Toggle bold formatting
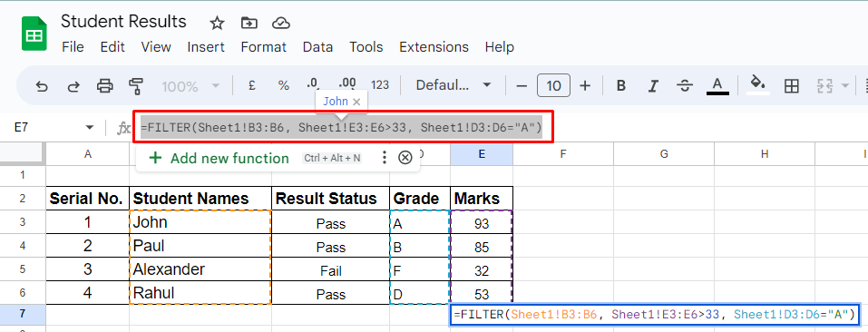This screenshot has height=332, width=868. pos(621,86)
